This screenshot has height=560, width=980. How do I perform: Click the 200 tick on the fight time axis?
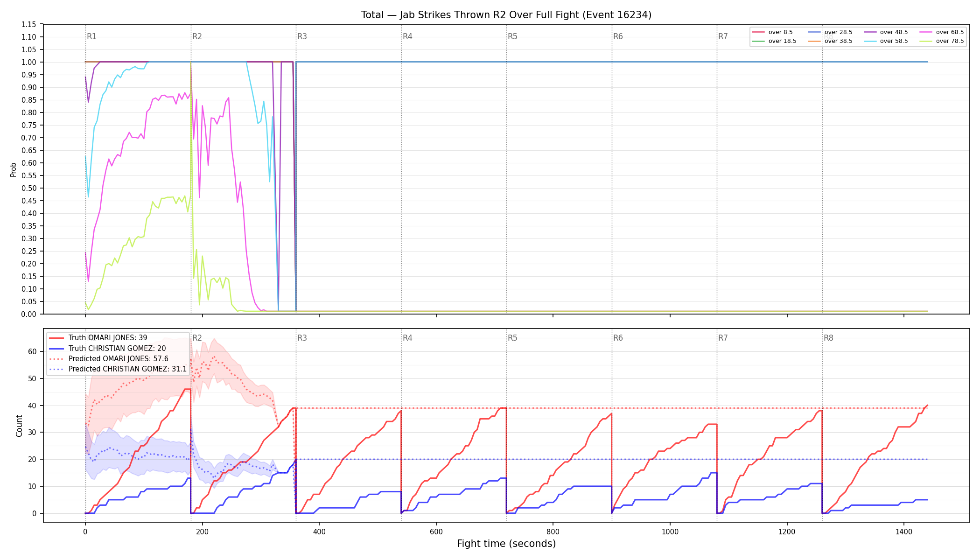coord(202,532)
